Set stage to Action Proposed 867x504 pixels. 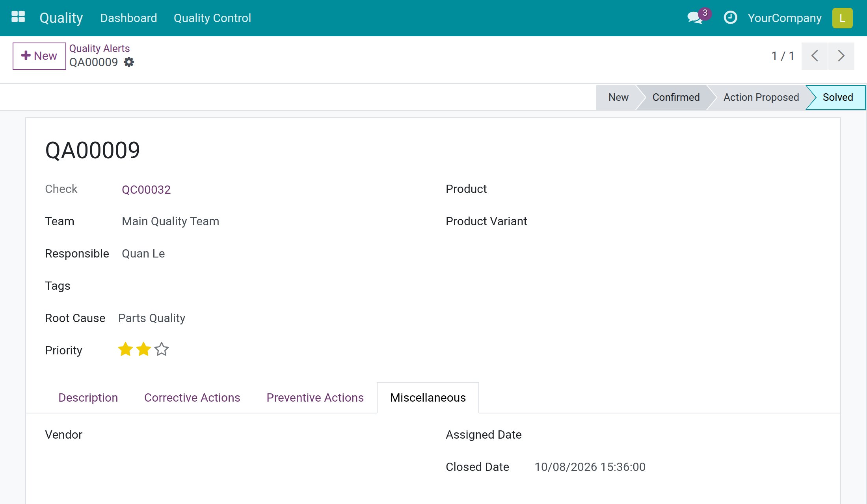point(761,97)
